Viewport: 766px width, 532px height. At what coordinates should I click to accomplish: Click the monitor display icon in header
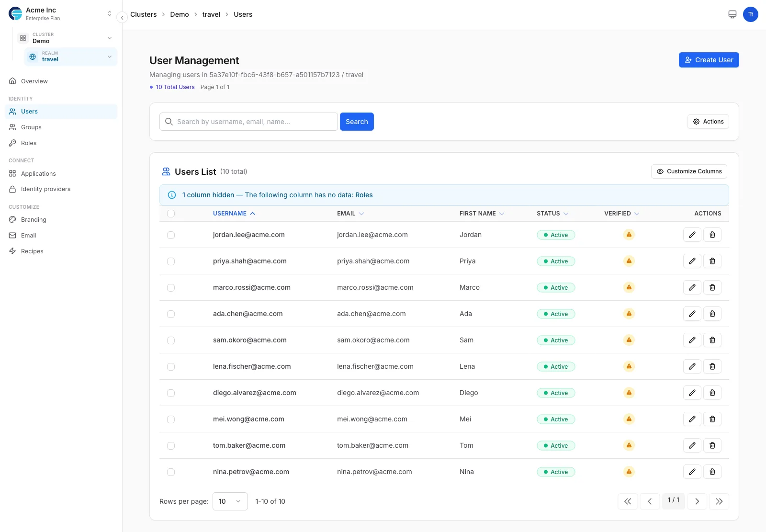tap(732, 14)
